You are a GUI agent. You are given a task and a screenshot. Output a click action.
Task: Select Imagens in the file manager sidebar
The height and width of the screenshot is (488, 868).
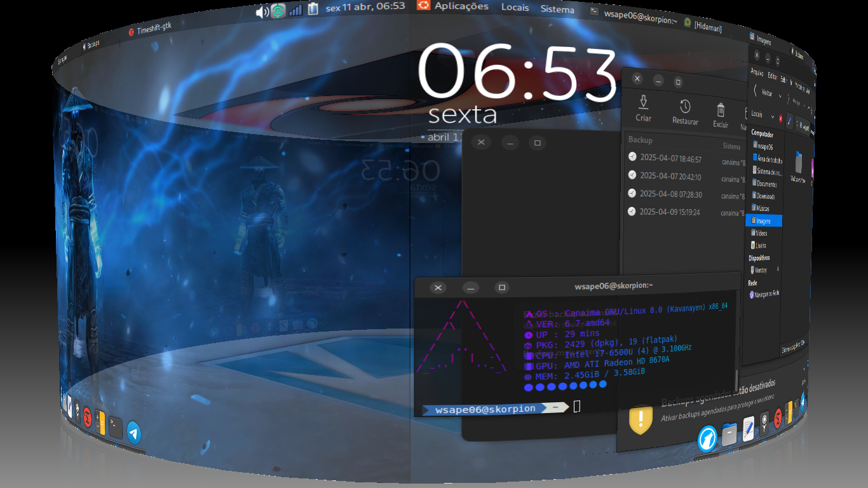pyautogui.click(x=764, y=221)
